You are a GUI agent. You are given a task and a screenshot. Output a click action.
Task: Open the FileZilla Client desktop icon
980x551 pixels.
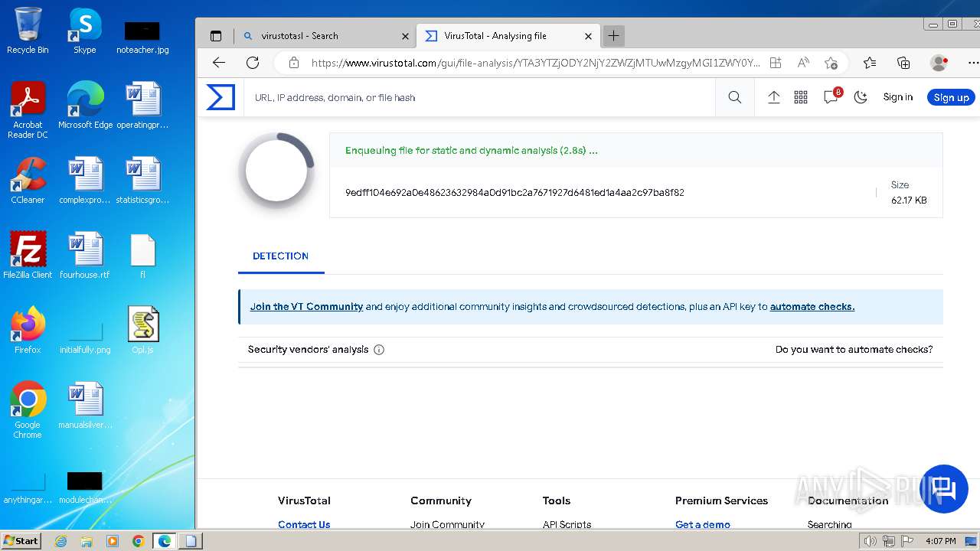coord(28,256)
